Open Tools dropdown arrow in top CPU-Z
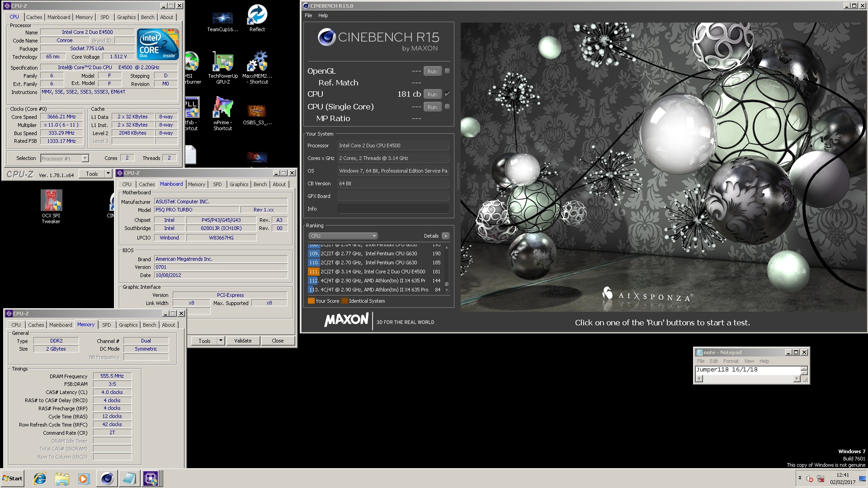 coord(108,174)
